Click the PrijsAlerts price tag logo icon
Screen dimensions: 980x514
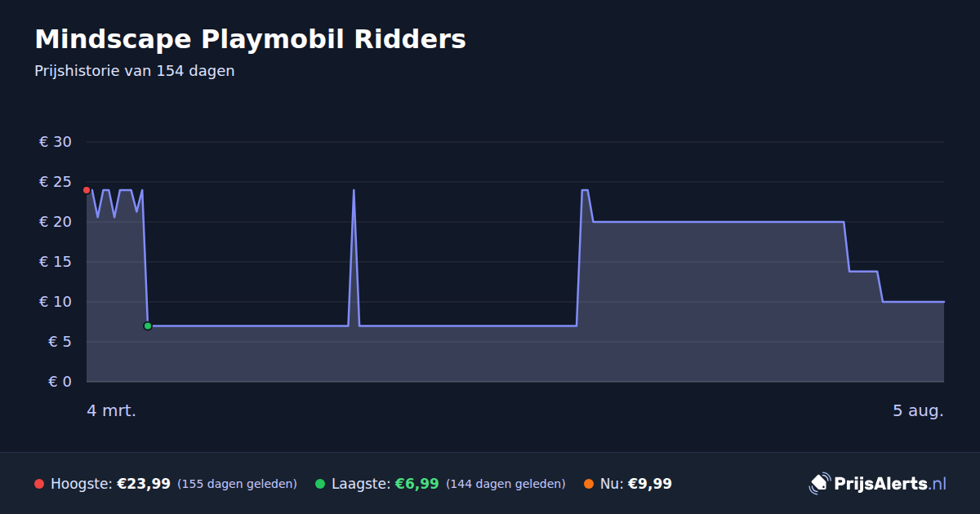(819, 483)
